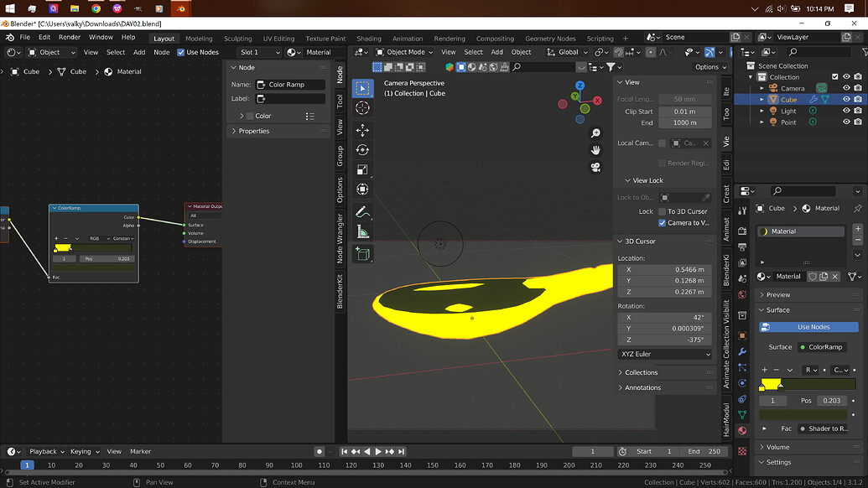Open the Global orientation dropdown
Screen dimensions: 868x488
(x=566, y=52)
